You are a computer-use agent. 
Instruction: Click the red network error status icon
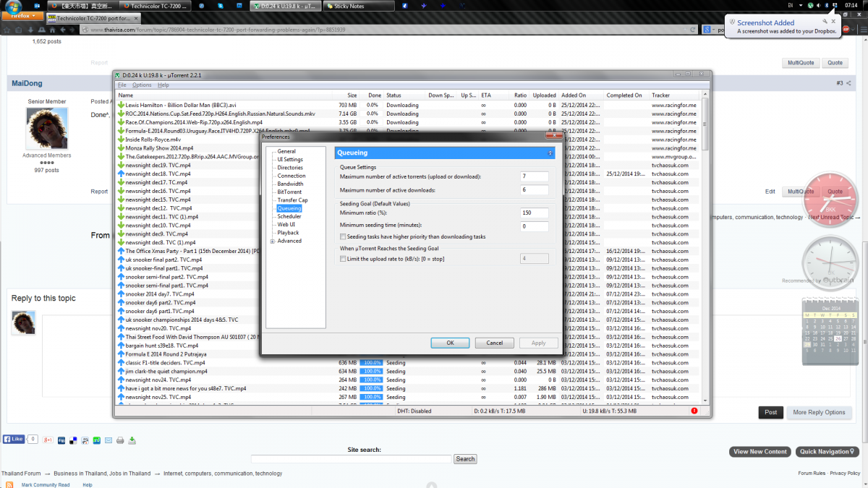(694, 411)
